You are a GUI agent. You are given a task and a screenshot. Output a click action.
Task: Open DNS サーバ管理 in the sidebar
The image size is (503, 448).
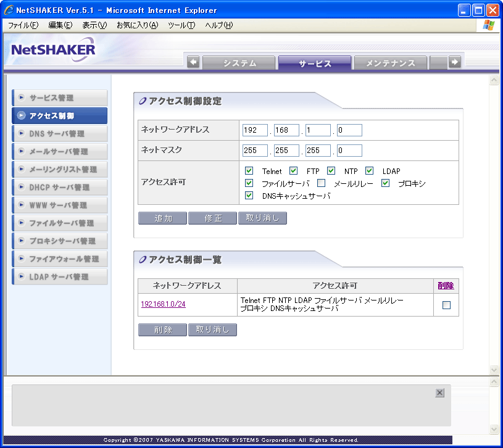(x=60, y=133)
